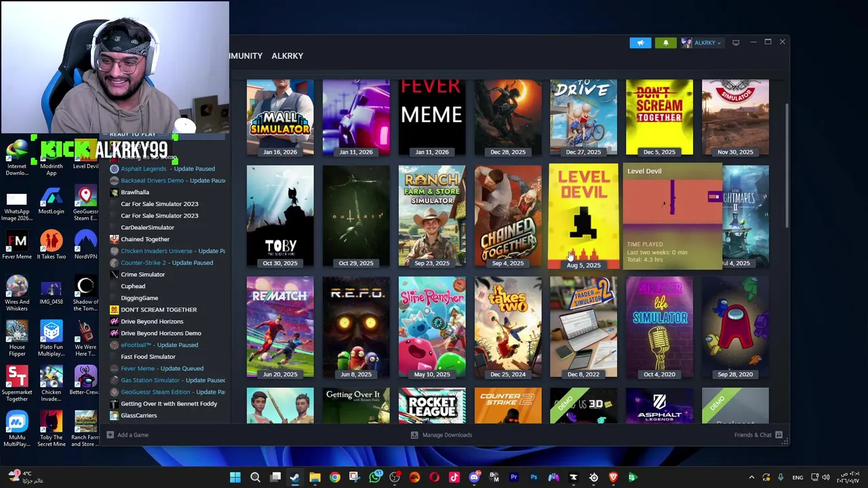Open Manage Downloads
The height and width of the screenshot is (488, 868).
pyautogui.click(x=441, y=434)
